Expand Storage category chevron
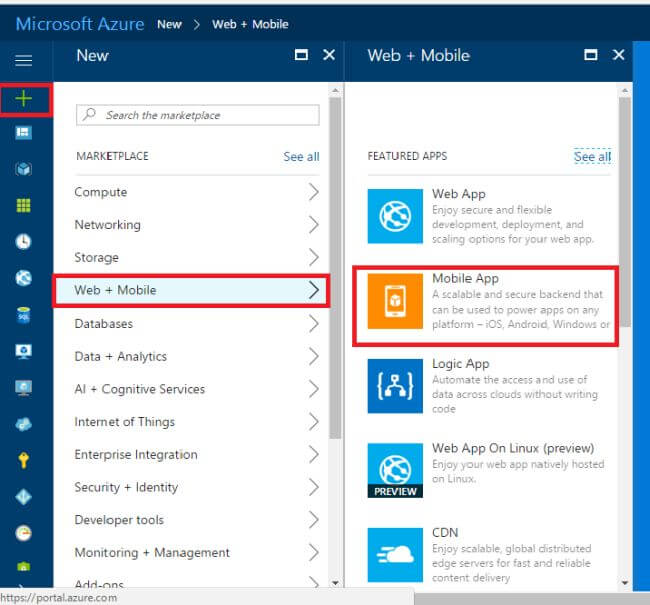 point(314,257)
